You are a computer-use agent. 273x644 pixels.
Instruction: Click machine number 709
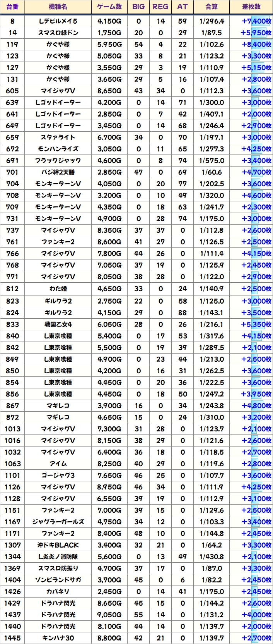click(12, 207)
